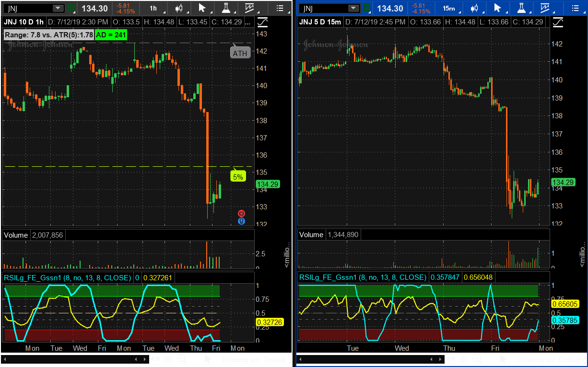Click the 'JNJ 5 D 15m' chart label
The image size is (588, 367).
click(321, 22)
